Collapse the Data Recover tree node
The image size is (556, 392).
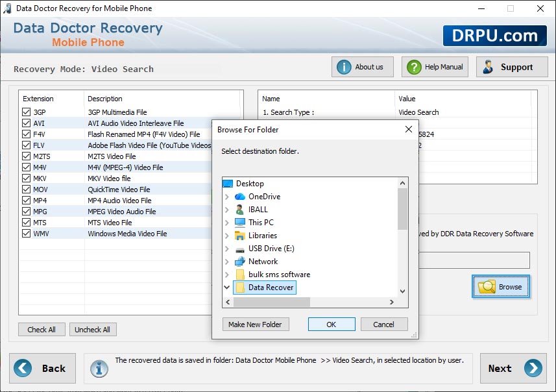click(227, 288)
